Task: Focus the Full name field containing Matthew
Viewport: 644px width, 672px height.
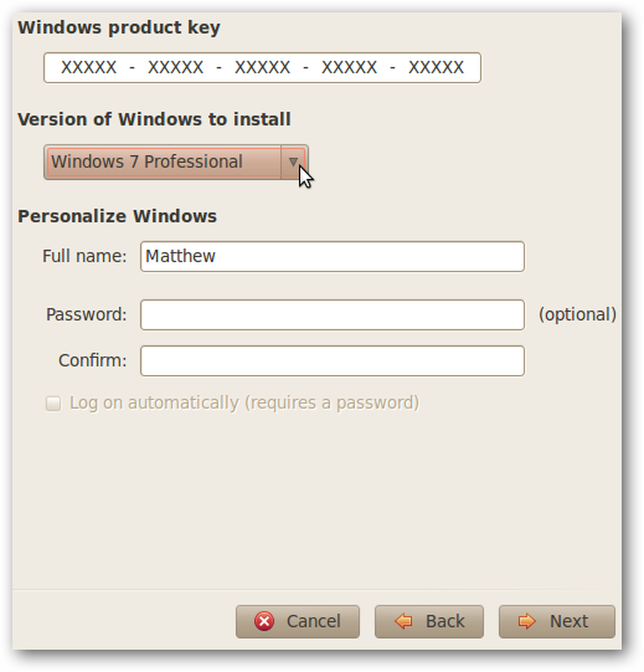Action: point(332,256)
